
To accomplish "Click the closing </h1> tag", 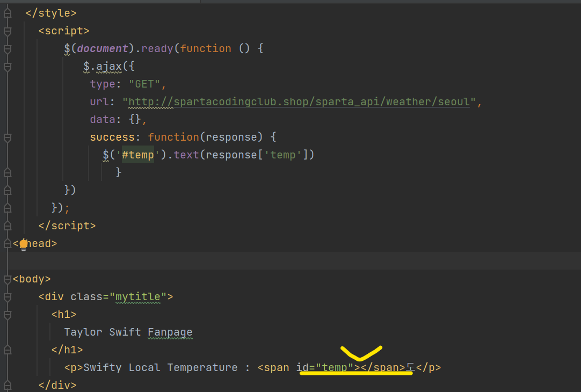I will 67,350.
